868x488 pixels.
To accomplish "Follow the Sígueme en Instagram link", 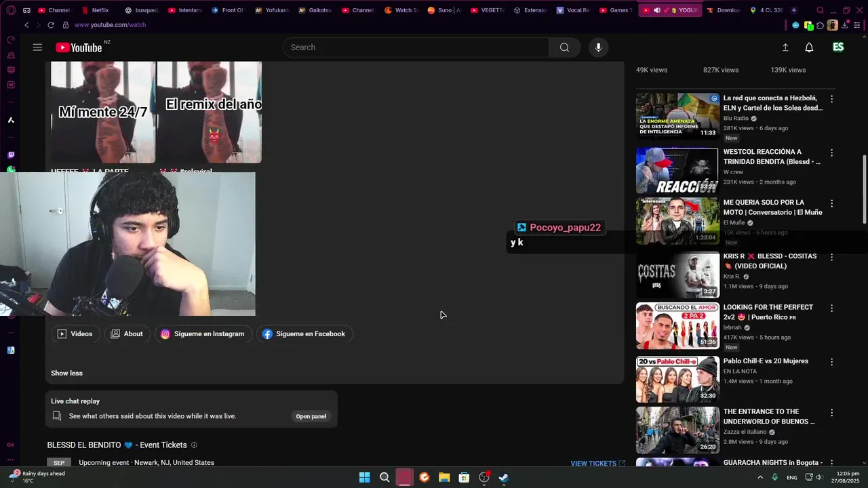I will (202, 333).
